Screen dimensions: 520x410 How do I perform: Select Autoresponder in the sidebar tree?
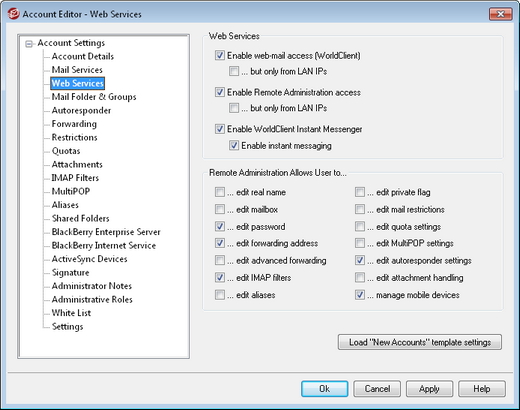(x=81, y=110)
